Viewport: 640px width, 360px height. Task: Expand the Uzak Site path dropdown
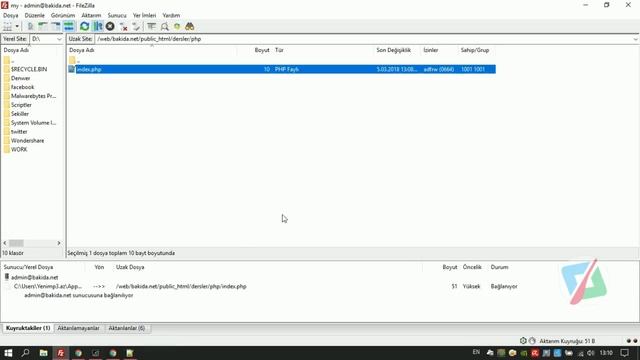[636, 39]
